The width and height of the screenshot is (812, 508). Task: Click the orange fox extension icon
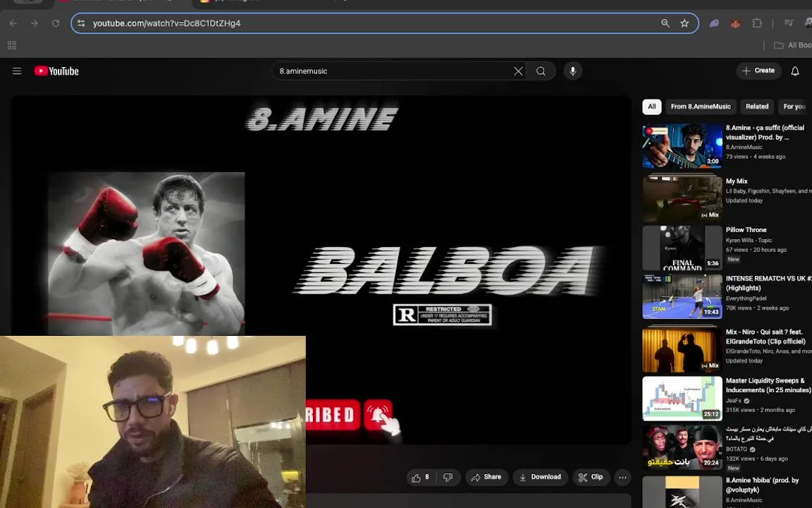735,23
